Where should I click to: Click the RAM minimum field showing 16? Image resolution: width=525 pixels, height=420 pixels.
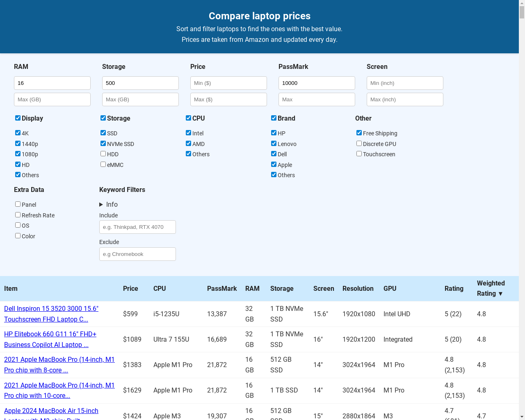click(52, 83)
